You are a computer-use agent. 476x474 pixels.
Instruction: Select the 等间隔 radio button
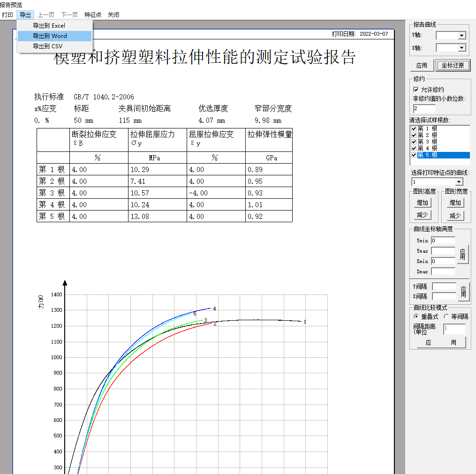[x=446, y=316]
